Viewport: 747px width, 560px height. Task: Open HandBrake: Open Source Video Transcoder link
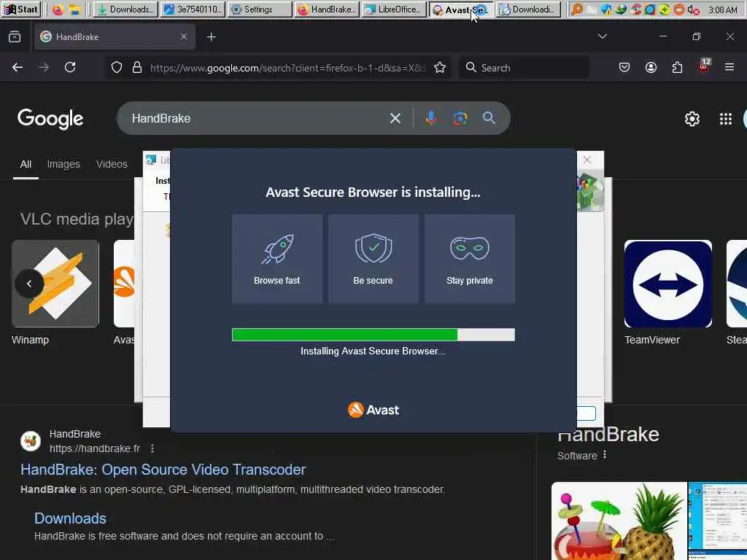click(x=163, y=470)
